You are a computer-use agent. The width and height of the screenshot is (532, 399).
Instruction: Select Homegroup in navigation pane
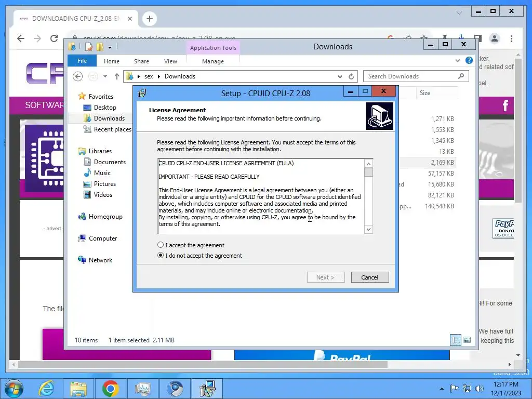[x=105, y=217]
